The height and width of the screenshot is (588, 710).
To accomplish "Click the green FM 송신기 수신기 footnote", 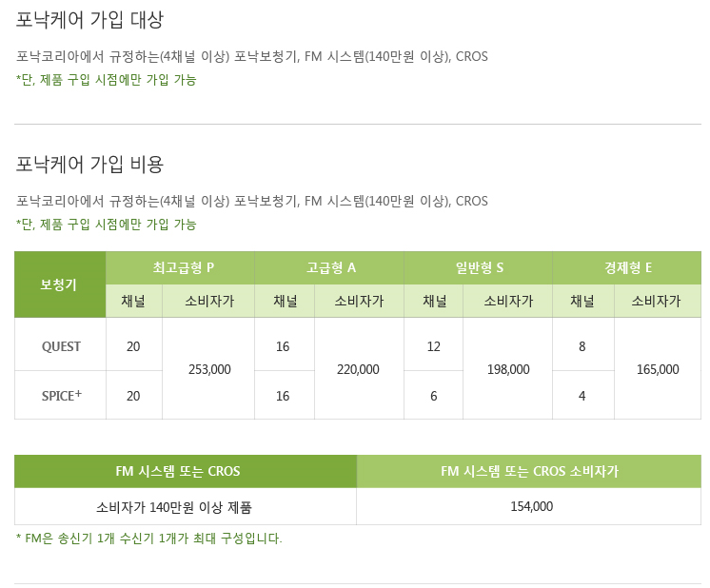I will 149,539.
